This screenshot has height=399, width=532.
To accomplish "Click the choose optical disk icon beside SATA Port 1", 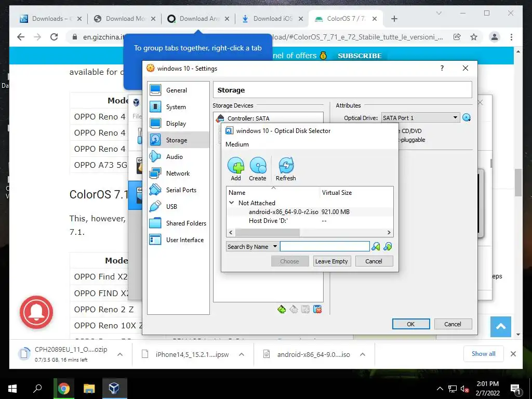I will [x=467, y=118].
